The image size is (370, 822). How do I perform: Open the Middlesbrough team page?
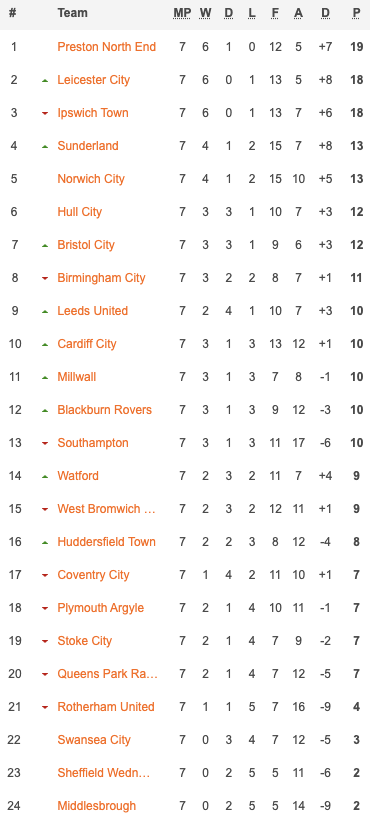point(96,806)
